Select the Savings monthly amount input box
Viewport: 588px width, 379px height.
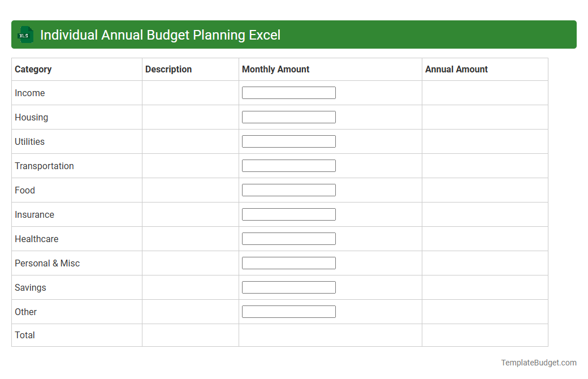coord(288,287)
